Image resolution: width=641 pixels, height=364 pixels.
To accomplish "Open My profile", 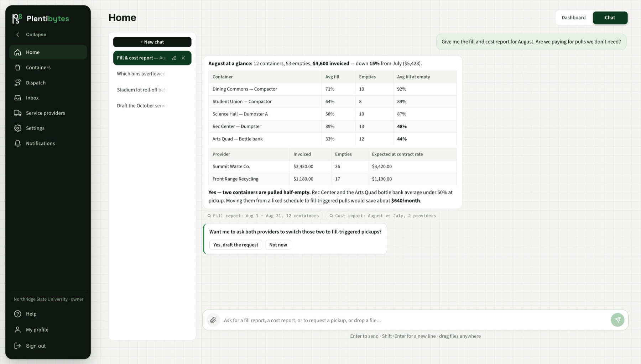I will coord(48,330).
